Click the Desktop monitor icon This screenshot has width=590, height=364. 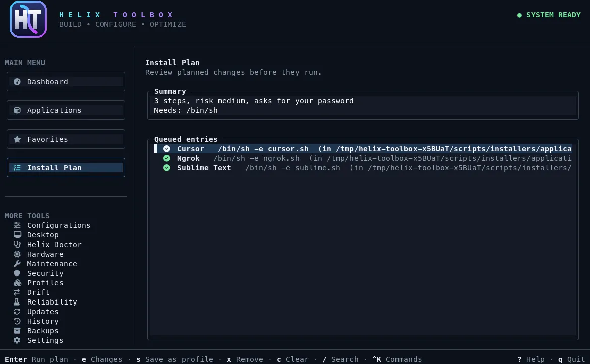(x=17, y=235)
